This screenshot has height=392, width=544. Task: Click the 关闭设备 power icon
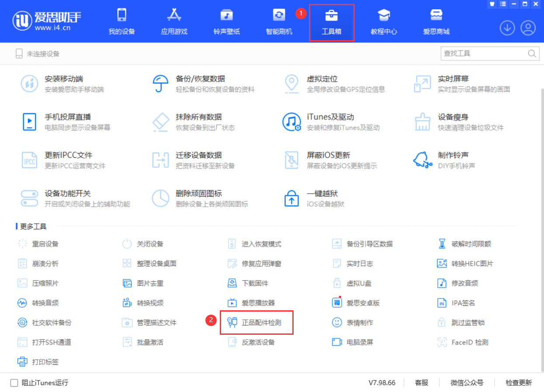point(127,244)
